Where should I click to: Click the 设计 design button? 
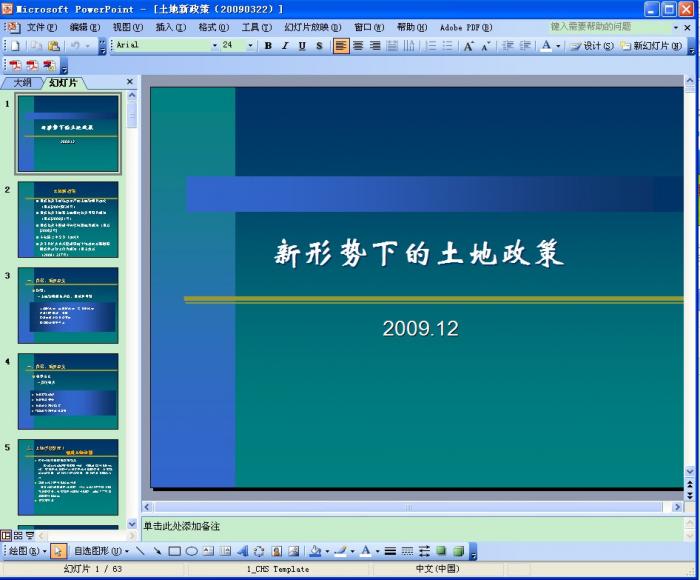coord(592,46)
